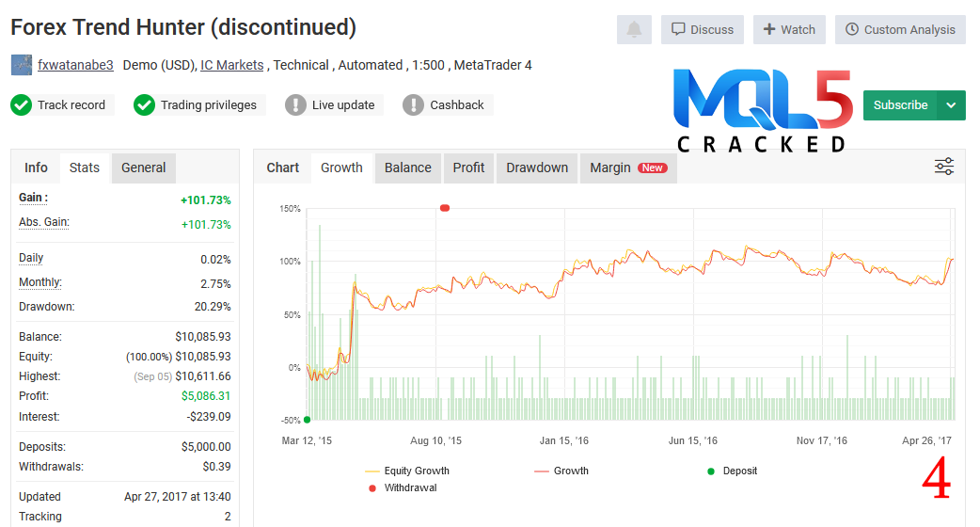Expand the Subscribe dropdown arrow
The width and height of the screenshot is (980, 527).
click(951, 105)
